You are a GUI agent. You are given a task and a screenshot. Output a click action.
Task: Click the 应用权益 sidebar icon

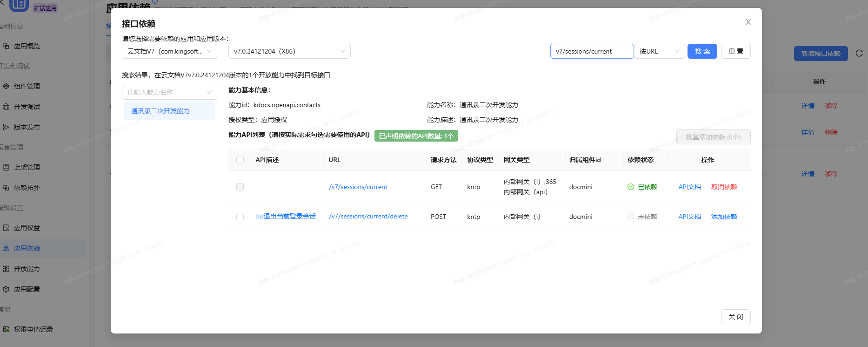pos(6,228)
